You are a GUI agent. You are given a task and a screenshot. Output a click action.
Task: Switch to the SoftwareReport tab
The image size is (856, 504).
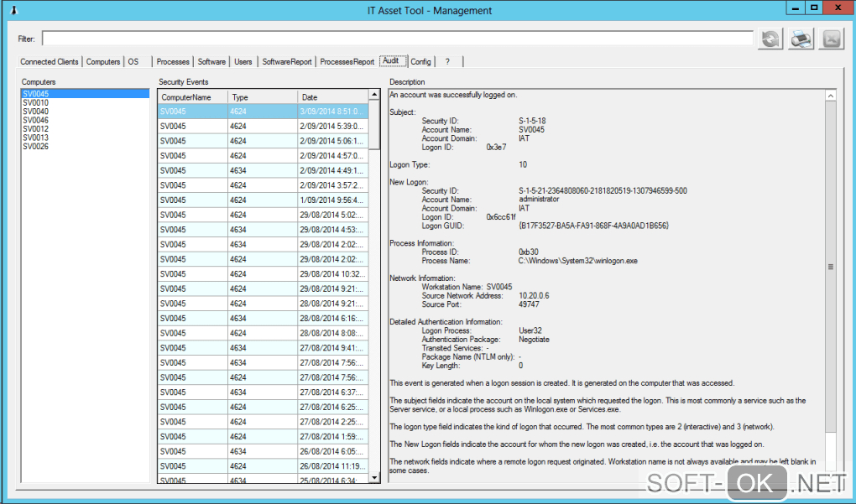286,61
